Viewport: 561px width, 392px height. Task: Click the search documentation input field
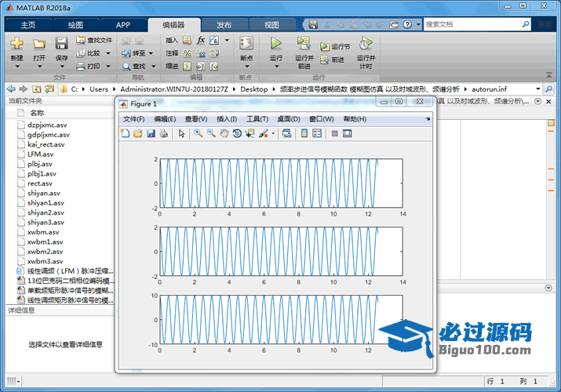click(472, 24)
